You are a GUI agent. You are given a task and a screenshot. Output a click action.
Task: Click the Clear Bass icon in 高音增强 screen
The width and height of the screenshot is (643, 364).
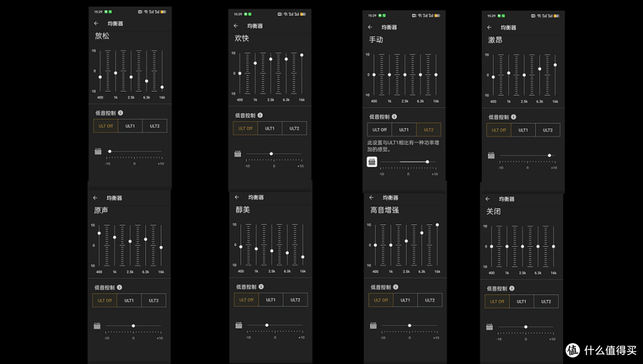pos(373,325)
